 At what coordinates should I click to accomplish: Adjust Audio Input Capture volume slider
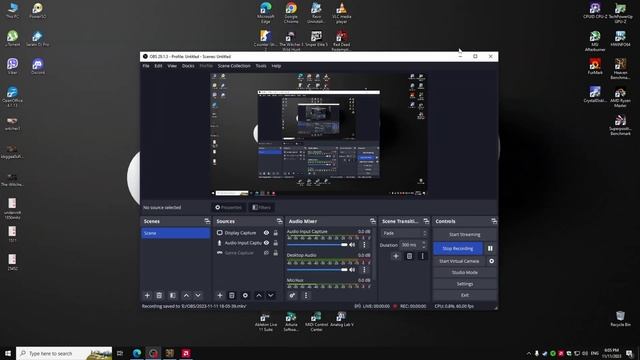coord(317,244)
